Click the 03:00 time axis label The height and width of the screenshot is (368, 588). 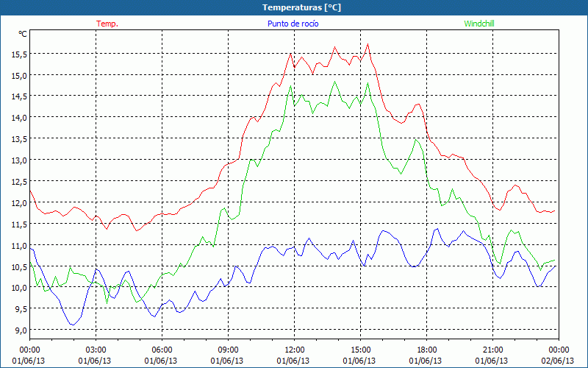point(96,350)
